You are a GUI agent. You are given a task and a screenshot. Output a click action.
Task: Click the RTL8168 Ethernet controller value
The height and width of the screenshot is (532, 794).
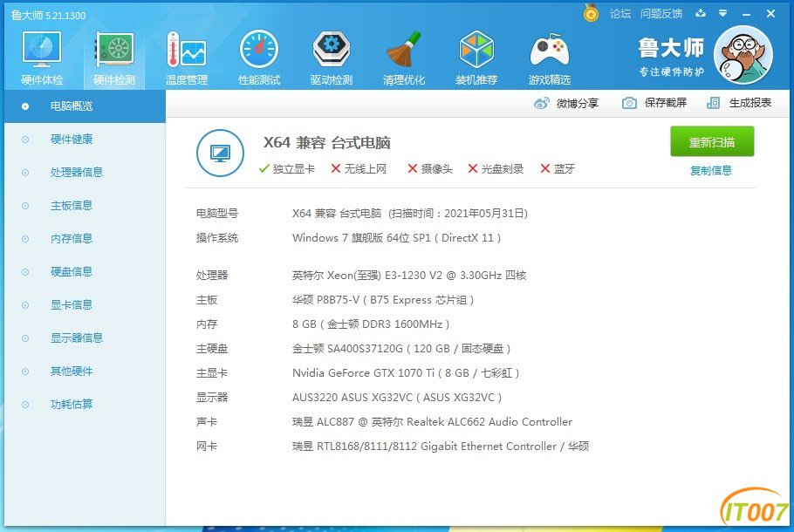[x=441, y=447]
